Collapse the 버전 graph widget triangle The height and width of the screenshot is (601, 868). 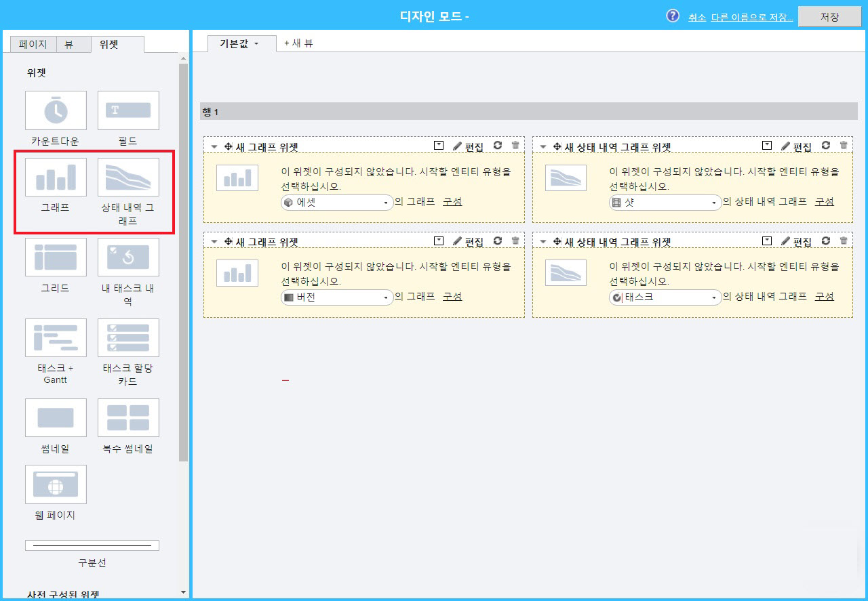tap(214, 242)
